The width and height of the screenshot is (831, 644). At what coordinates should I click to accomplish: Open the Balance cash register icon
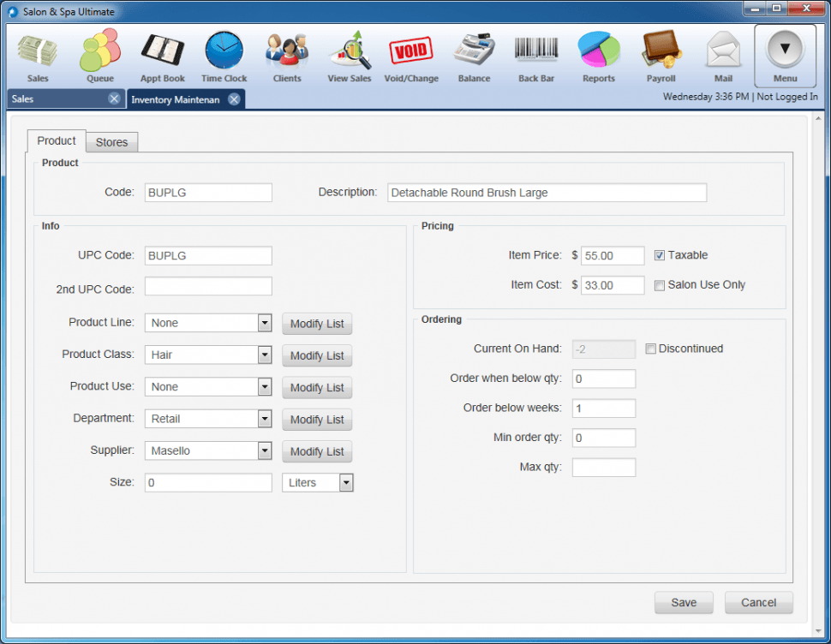[x=474, y=53]
